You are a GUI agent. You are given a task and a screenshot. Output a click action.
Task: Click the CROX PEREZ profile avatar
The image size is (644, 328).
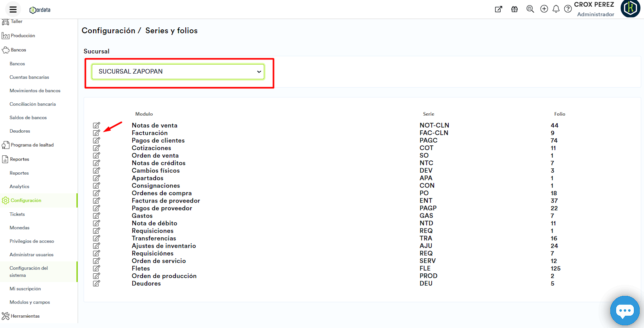coord(630,9)
